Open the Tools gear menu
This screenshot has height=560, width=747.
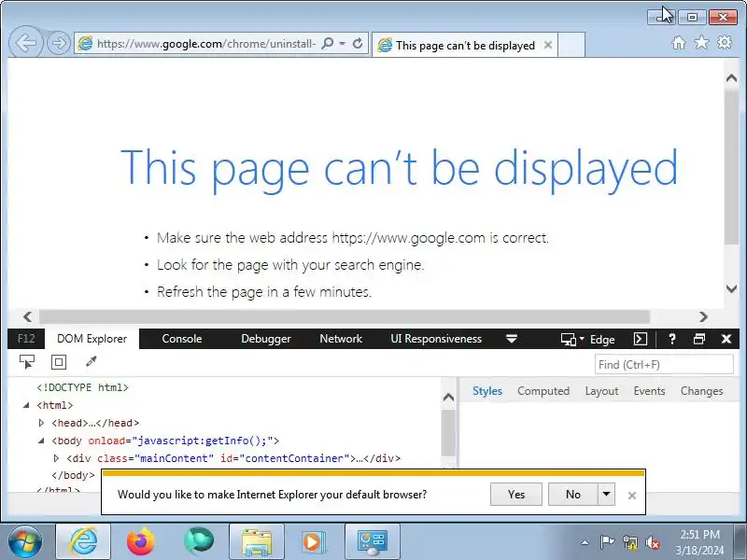pos(725,42)
